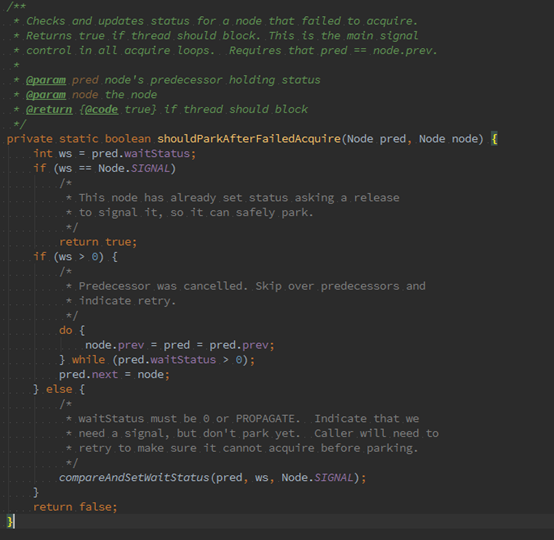Click comment 'retry to make sure it cannot acquire'
This screenshot has height=540, width=554.
click(x=196, y=448)
